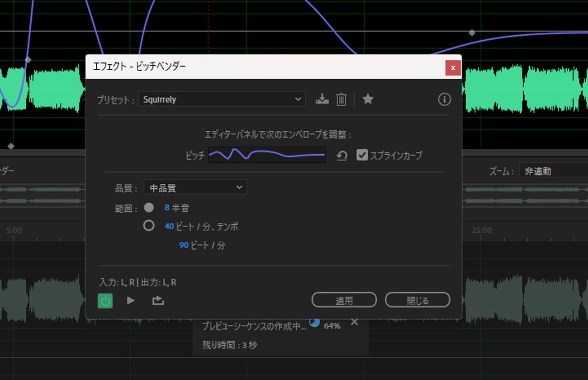
Task: Select the 半音 range radio button
Action: click(149, 208)
